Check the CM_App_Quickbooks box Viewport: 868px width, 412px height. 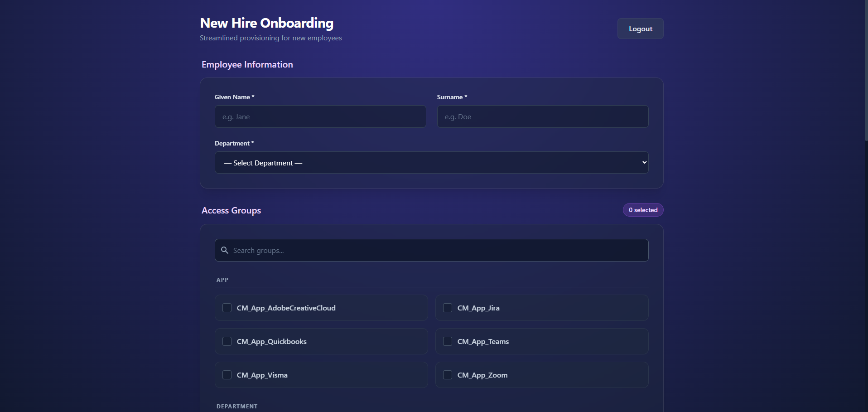227,341
